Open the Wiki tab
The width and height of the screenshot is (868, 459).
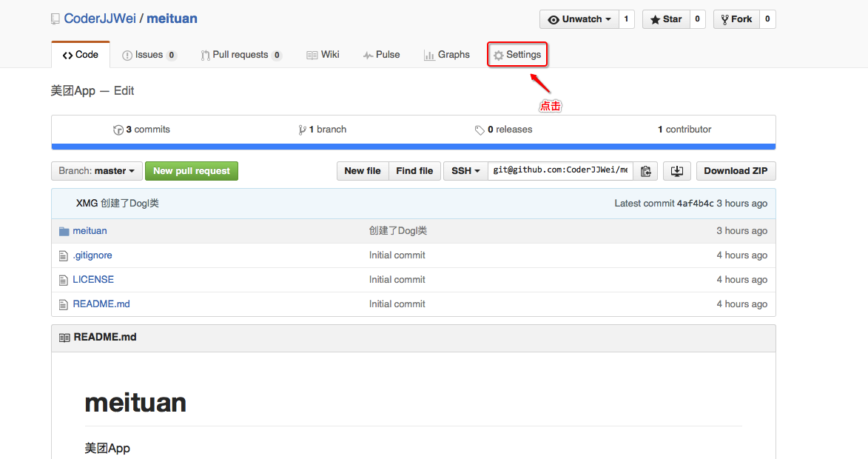pos(323,55)
